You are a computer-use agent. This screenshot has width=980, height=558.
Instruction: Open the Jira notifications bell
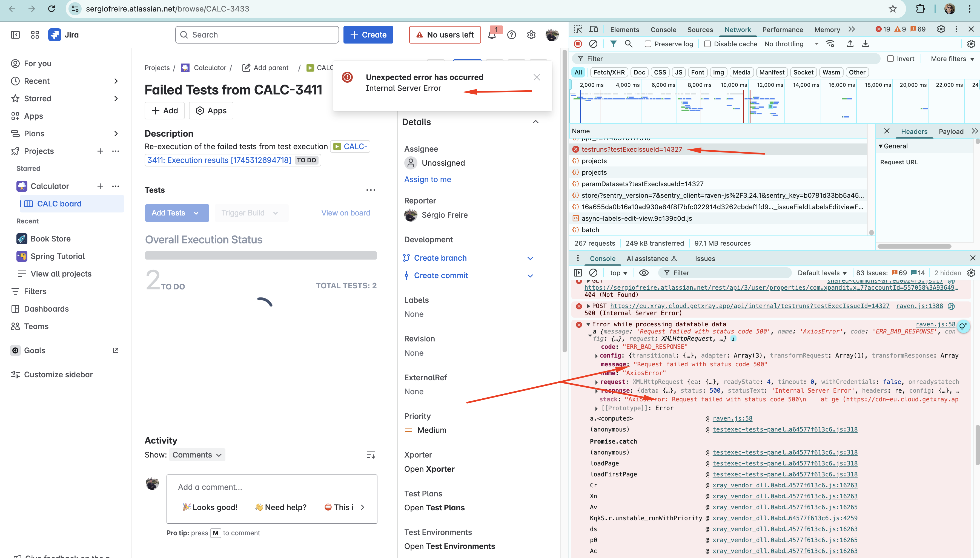[492, 35]
